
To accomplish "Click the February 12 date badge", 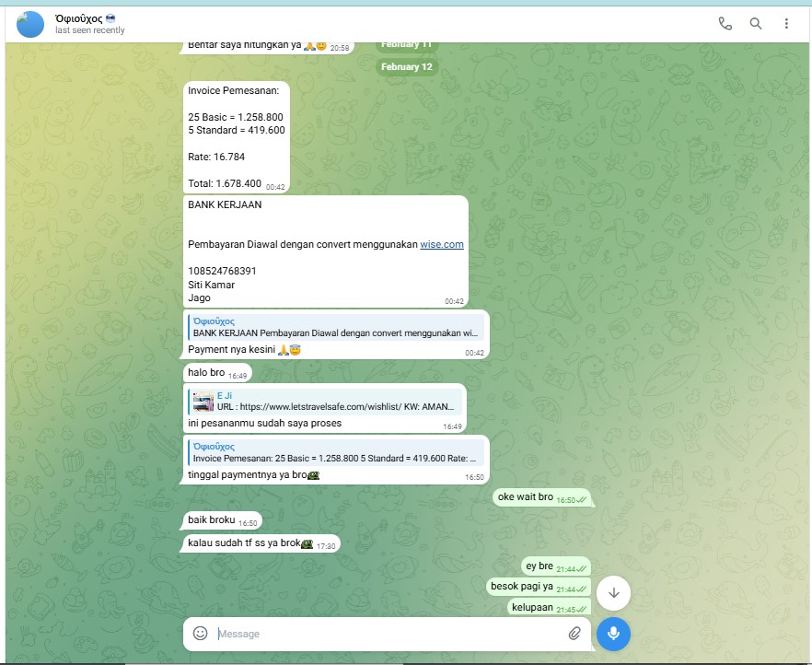I will coord(407,67).
